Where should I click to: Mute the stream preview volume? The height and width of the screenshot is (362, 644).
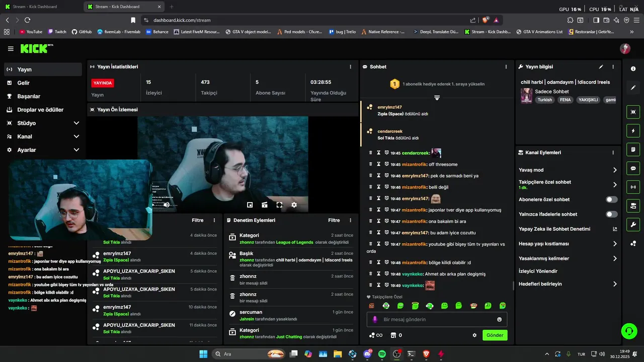(x=167, y=205)
